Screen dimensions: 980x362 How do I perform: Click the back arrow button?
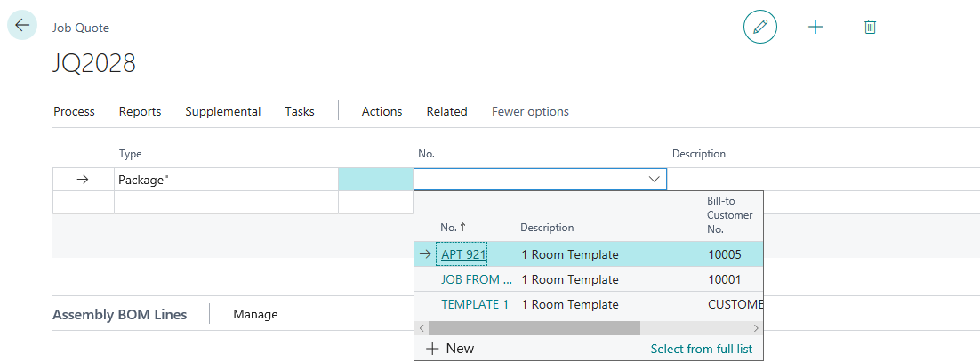point(21,26)
